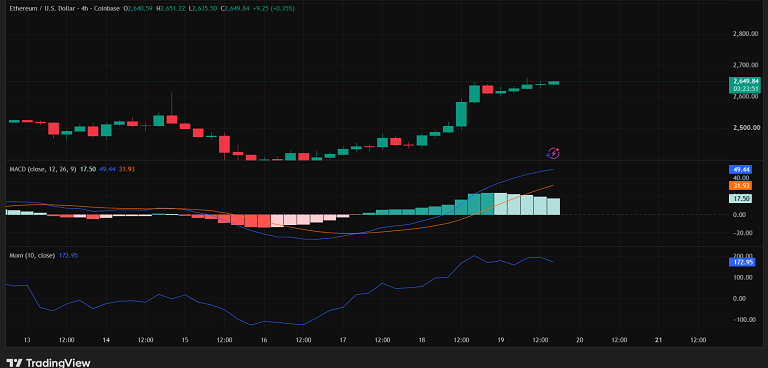768x368 pixels.
Task: Click the open value O2,640.59 in header
Action: (x=138, y=8)
